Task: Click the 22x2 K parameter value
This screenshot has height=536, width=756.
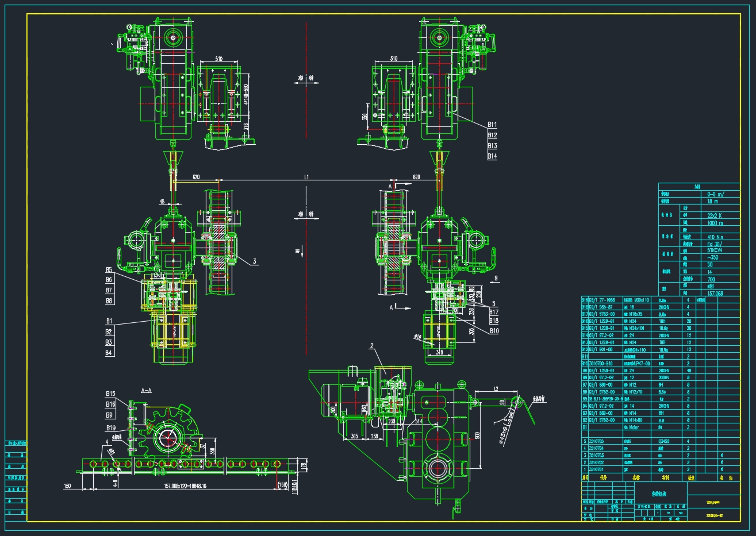Action: 715,215
